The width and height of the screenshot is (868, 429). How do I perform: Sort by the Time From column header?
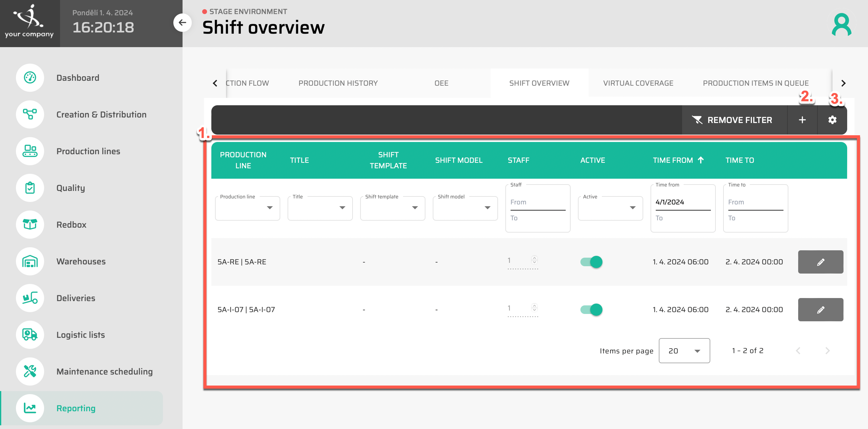point(673,160)
